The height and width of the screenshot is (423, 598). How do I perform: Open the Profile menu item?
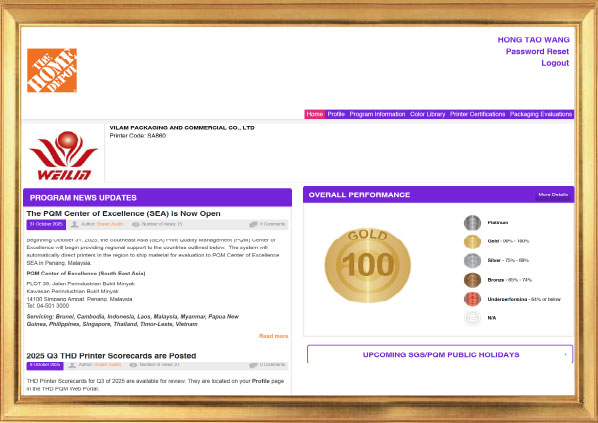[x=336, y=114]
